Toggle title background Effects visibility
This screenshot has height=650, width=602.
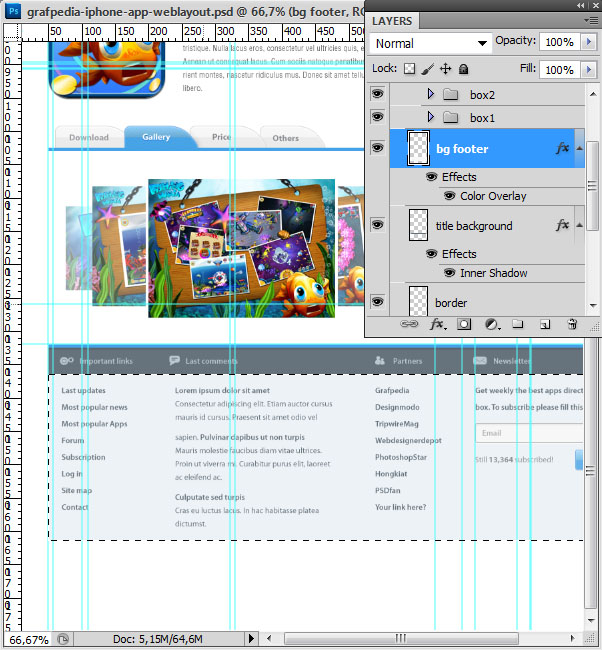pyautogui.click(x=432, y=254)
